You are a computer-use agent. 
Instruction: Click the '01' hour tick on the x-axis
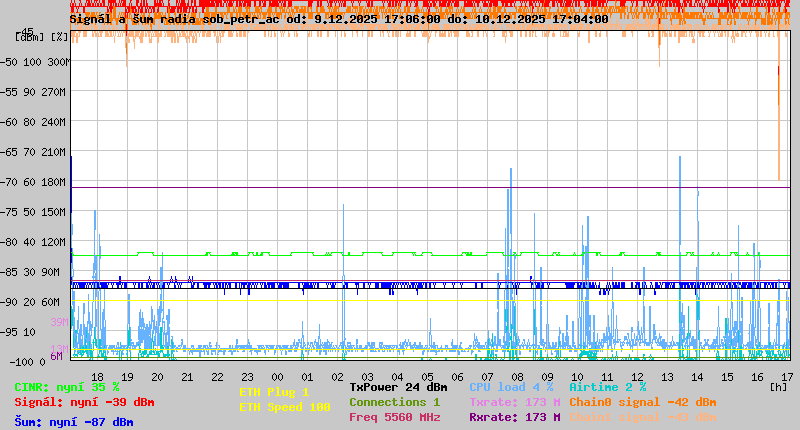[307, 377]
